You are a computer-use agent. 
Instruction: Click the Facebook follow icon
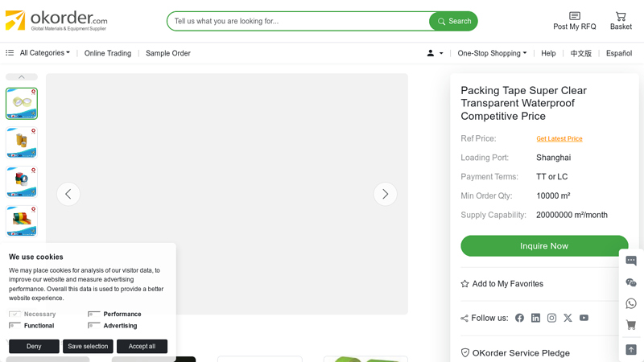[519, 318]
